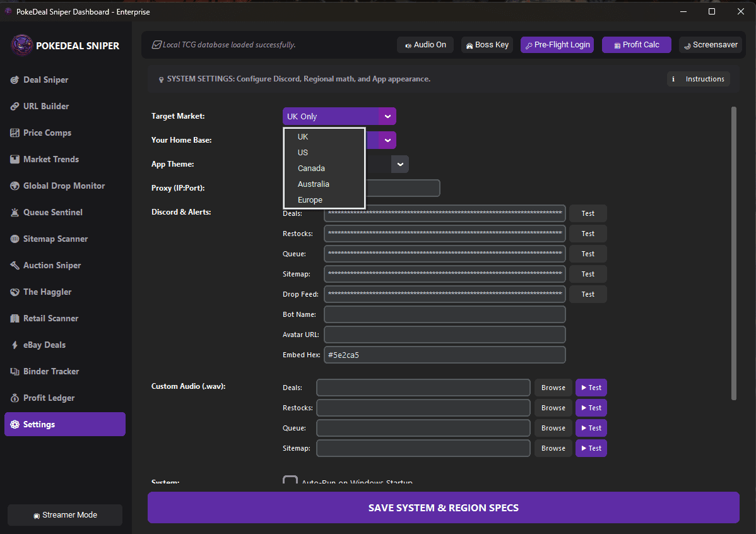Image resolution: width=756 pixels, height=534 pixels.
Task: Browse for Queue custom audio file
Action: [553, 429]
